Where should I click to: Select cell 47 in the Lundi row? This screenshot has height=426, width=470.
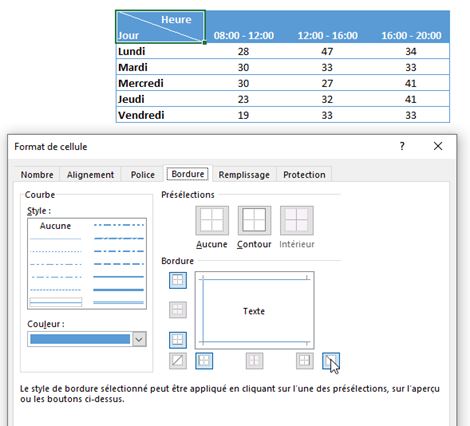click(327, 51)
